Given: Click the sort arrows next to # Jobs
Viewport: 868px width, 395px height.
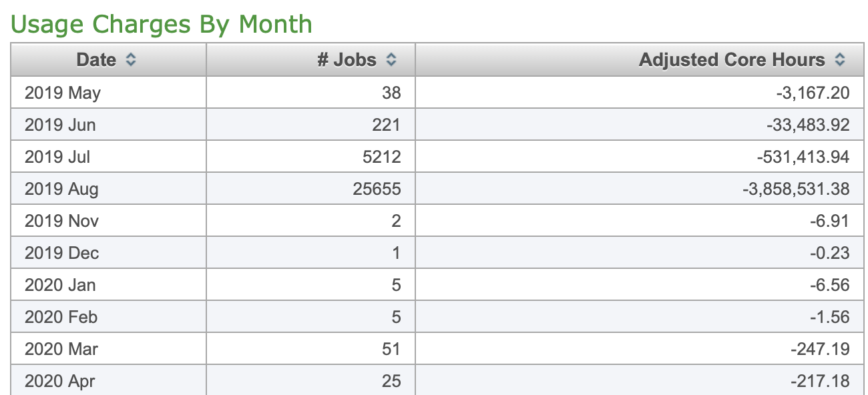Looking at the screenshot, I should (391, 60).
